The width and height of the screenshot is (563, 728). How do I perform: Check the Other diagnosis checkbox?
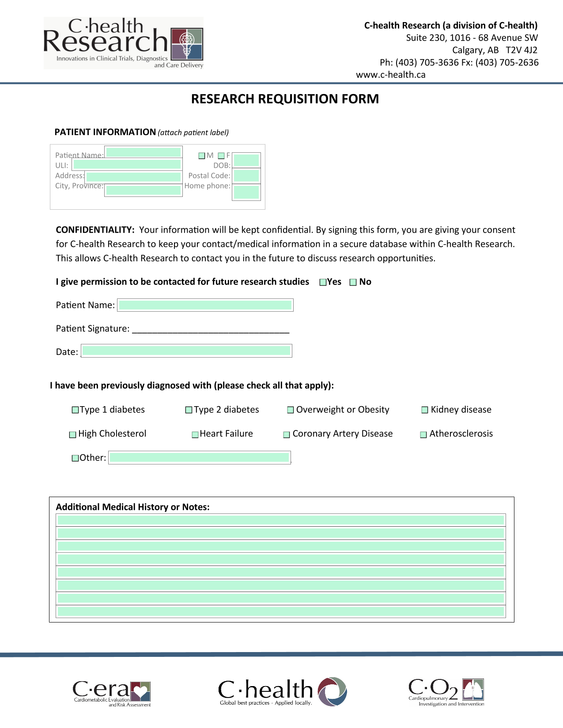point(75,458)
